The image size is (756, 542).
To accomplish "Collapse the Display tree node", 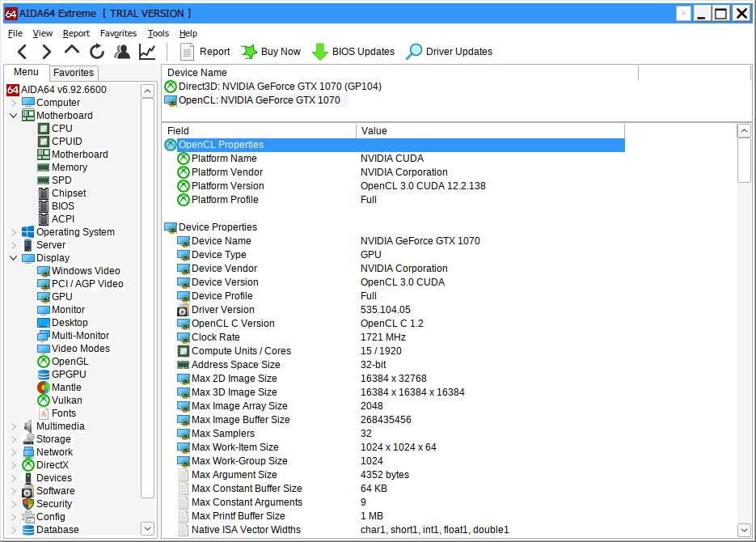I will (14, 258).
